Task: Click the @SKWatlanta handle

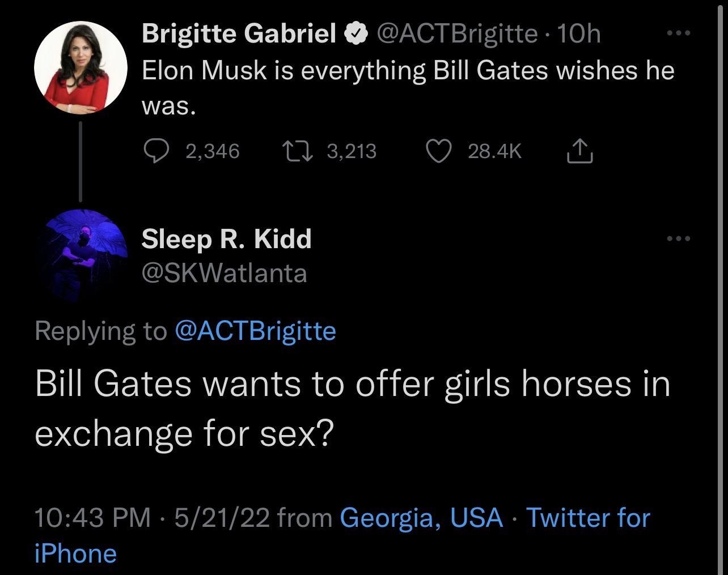Action: (x=225, y=273)
